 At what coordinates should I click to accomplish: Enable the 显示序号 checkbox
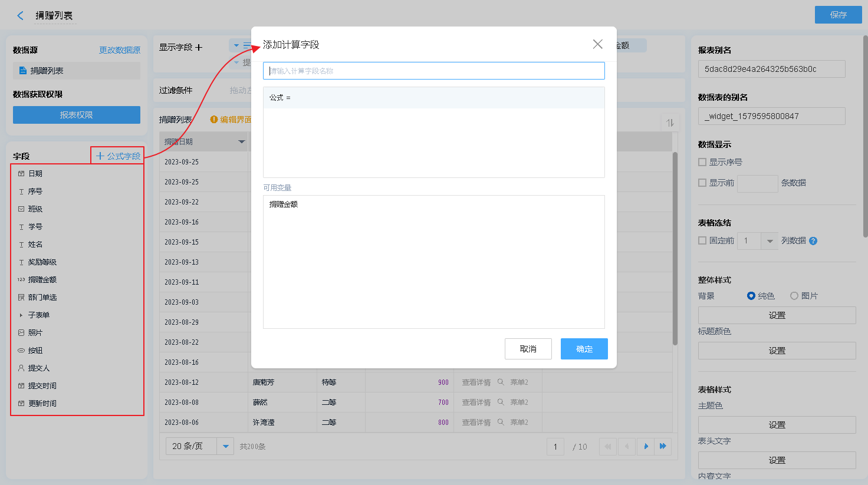click(702, 162)
